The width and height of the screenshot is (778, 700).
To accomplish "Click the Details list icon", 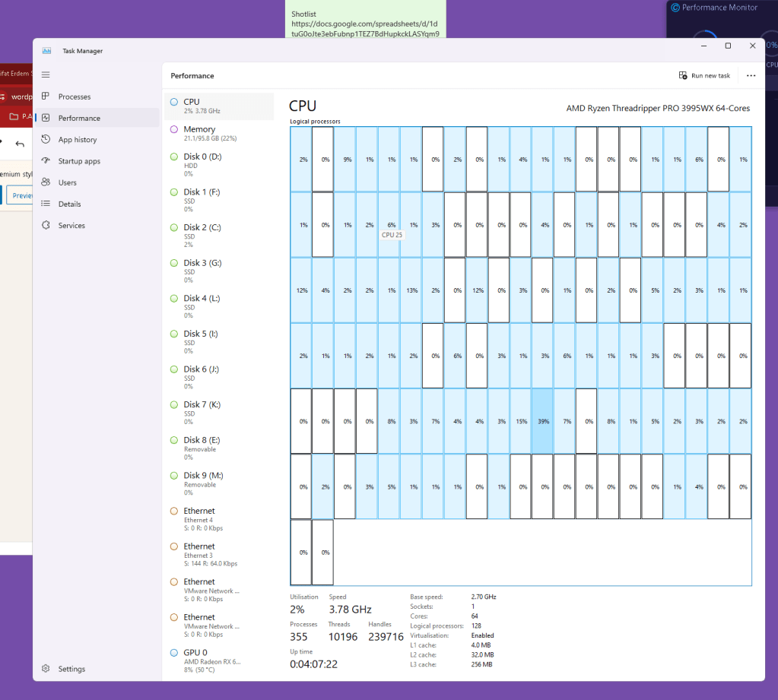I will click(46, 204).
